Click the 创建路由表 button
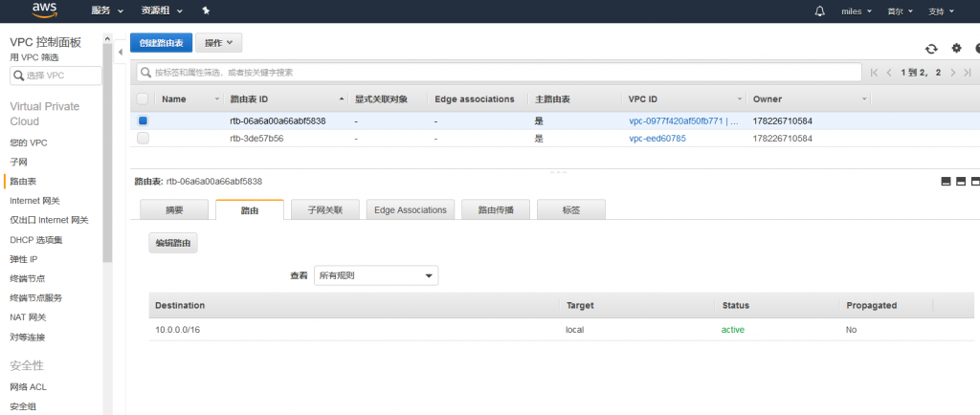Screen dimensions: 980x415 coord(161,43)
